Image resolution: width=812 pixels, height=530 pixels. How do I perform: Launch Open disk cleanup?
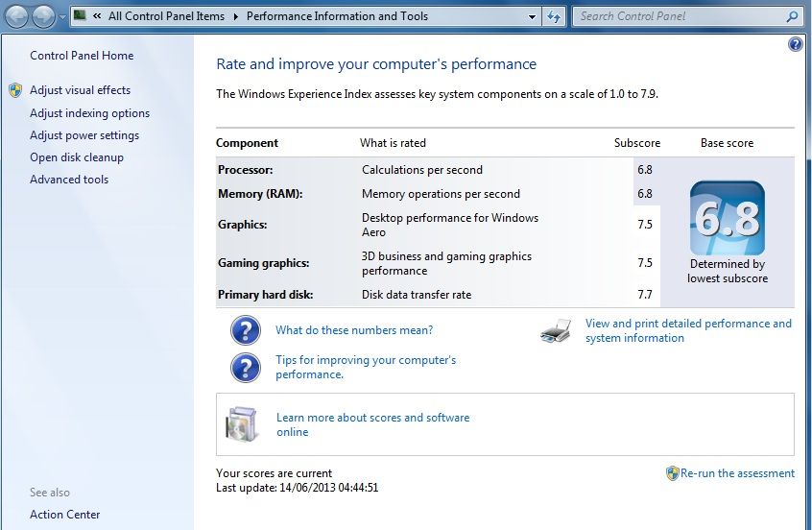77,157
